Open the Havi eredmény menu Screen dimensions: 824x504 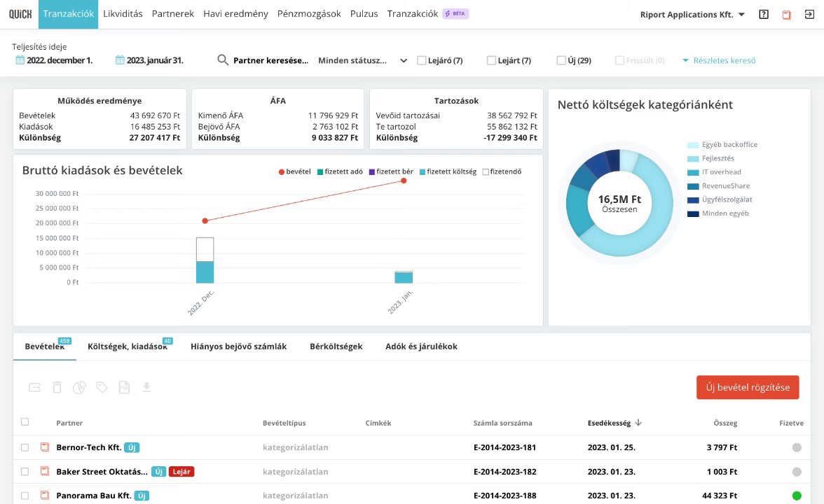[x=235, y=14]
